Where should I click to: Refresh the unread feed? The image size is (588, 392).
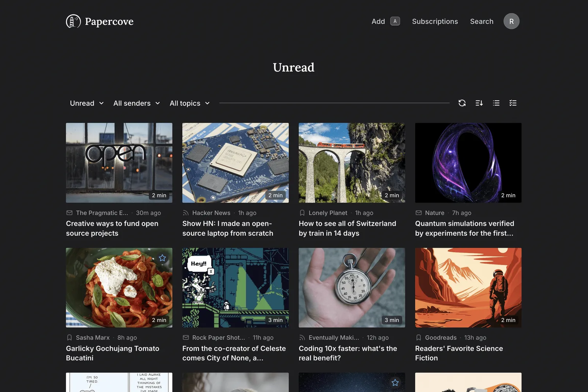(462, 103)
